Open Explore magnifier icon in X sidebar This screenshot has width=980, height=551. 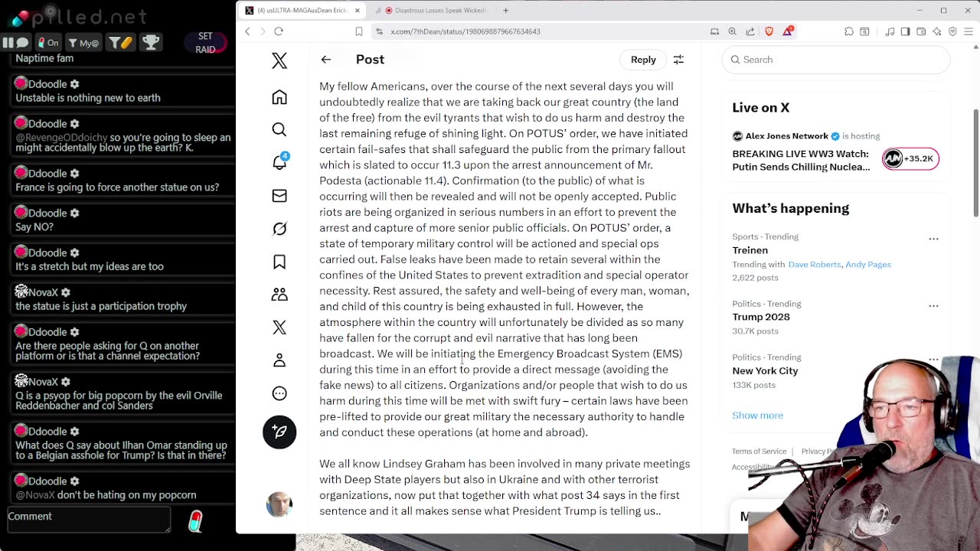coord(279,130)
